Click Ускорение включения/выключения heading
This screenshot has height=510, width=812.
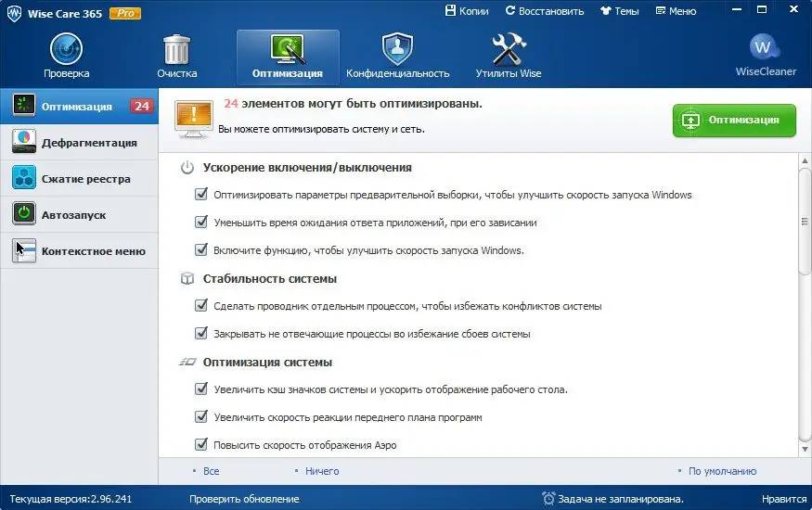(307, 168)
